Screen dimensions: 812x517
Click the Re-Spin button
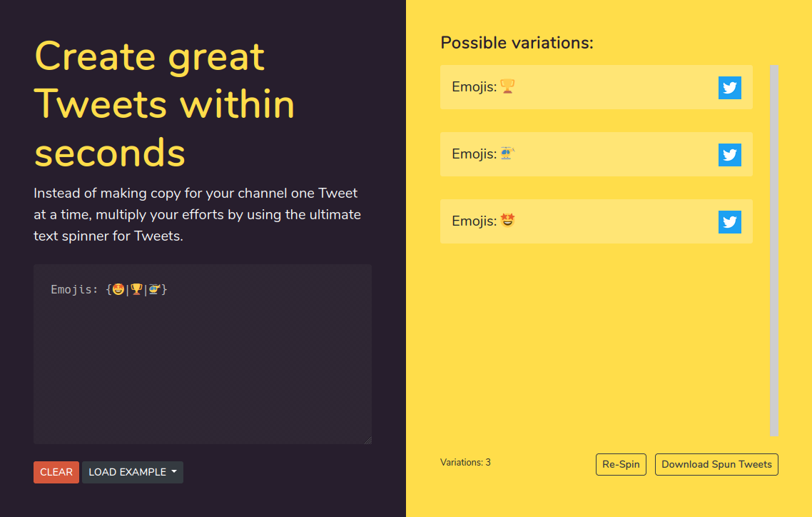(x=621, y=464)
